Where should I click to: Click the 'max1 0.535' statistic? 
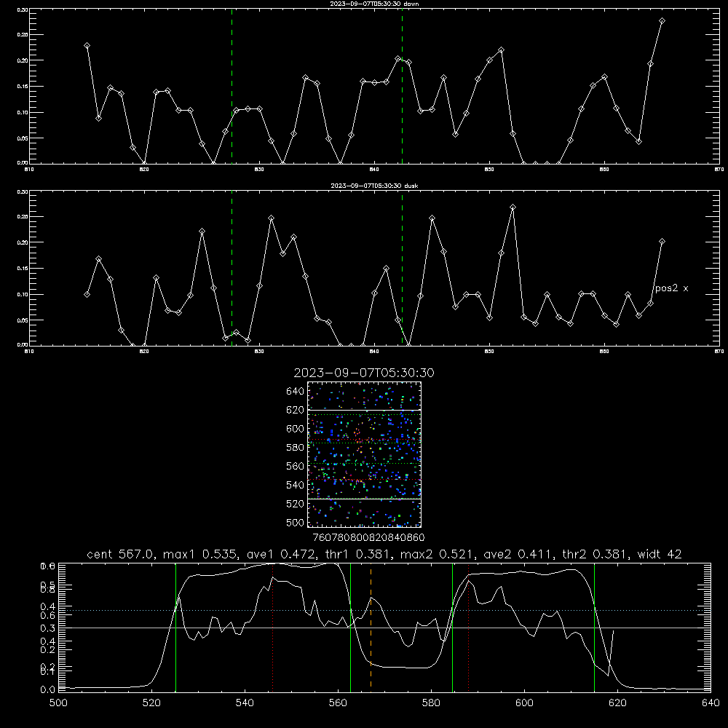(x=201, y=554)
